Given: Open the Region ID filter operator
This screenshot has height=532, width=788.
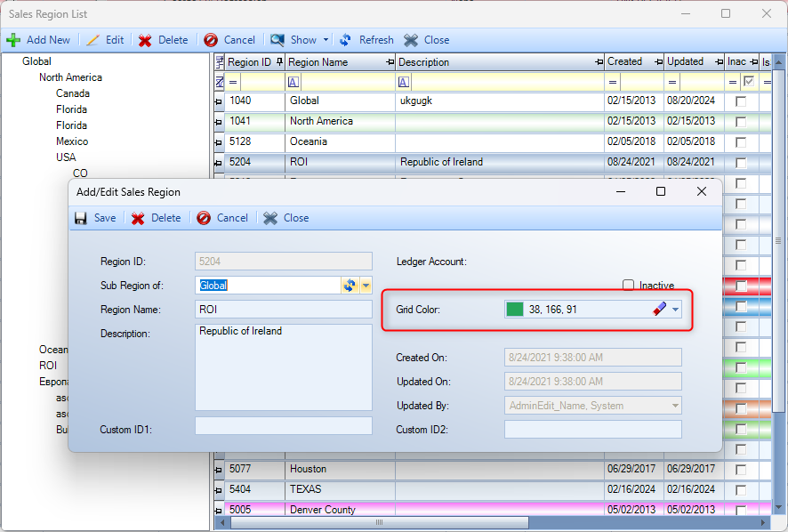Looking at the screenshot, I should 233,82.
